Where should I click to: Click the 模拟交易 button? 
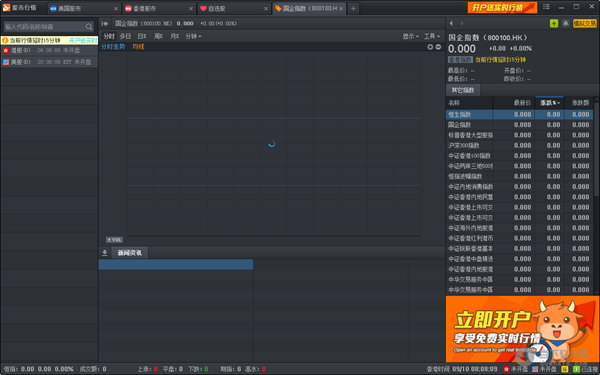pyautogui.click(x=584, y=24)
